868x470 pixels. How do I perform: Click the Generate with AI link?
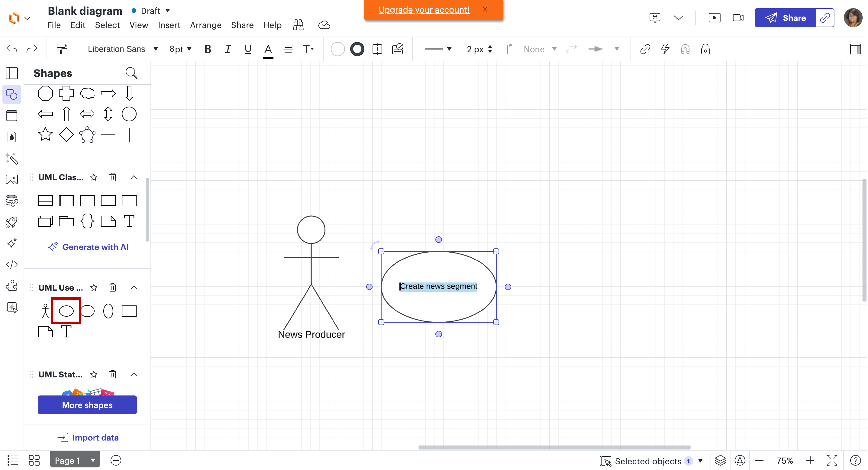pos(88,247)
